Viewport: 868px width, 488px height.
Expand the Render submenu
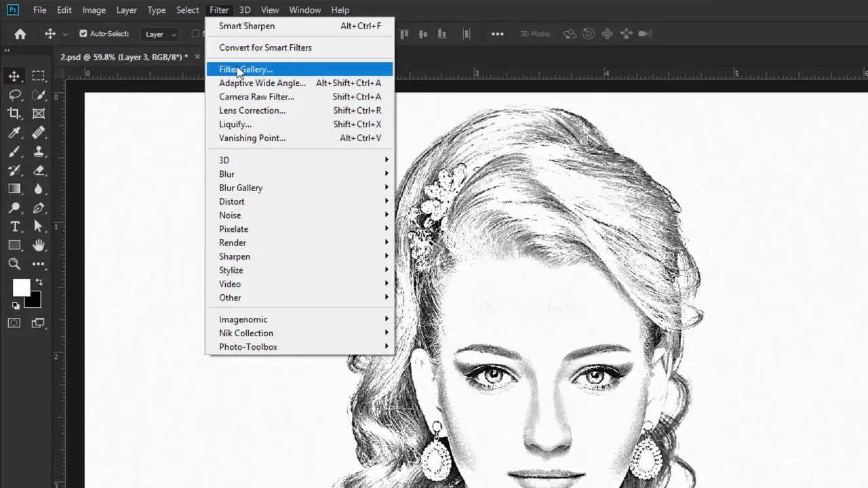click(298, 243)
